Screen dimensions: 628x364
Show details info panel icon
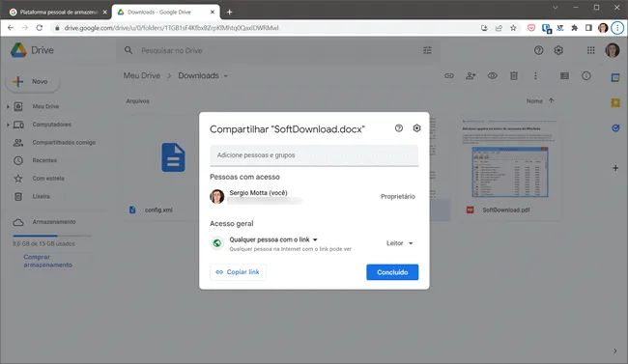tap(585, 75)
